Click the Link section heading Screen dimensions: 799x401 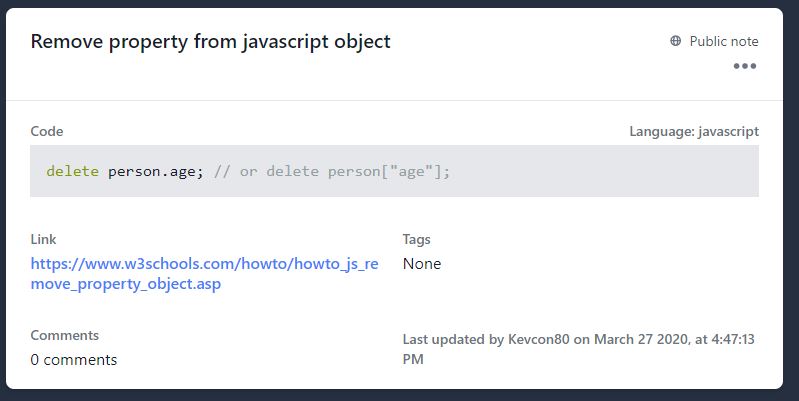coord(43,239)
